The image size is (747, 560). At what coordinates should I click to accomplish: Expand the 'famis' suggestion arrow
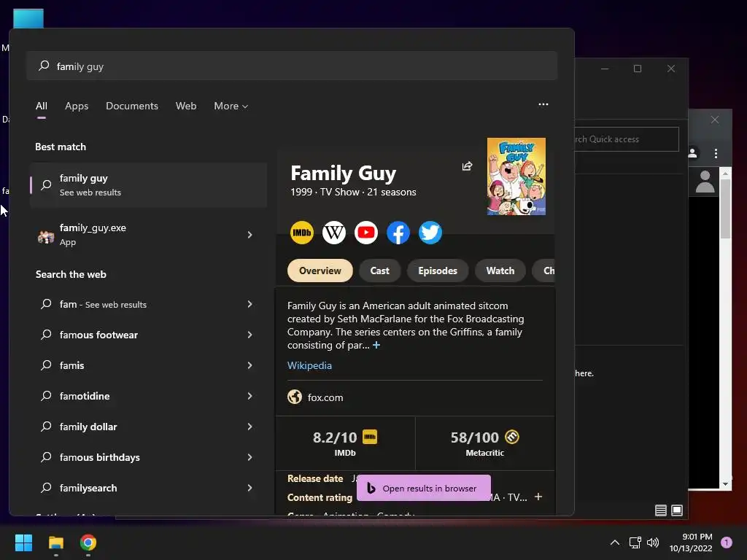click(x=249, y=365)
